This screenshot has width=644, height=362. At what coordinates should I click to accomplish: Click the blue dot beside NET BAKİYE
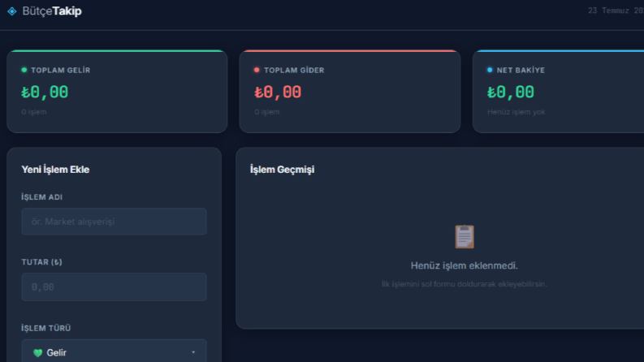click(490, 70)
